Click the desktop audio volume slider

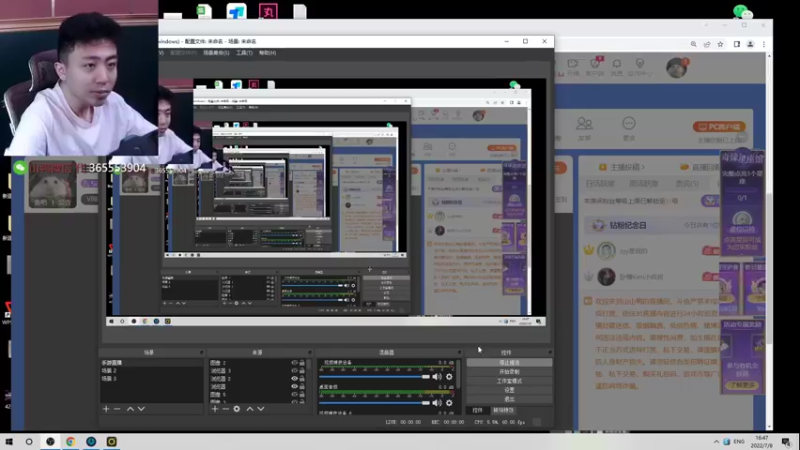[374, 403]
